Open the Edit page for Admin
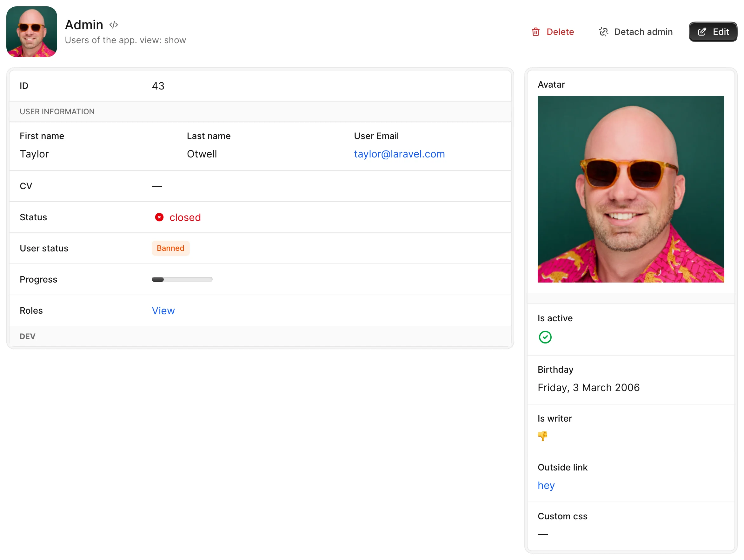Viewport: 744px width, 560px height. click(x=713, y=32)
